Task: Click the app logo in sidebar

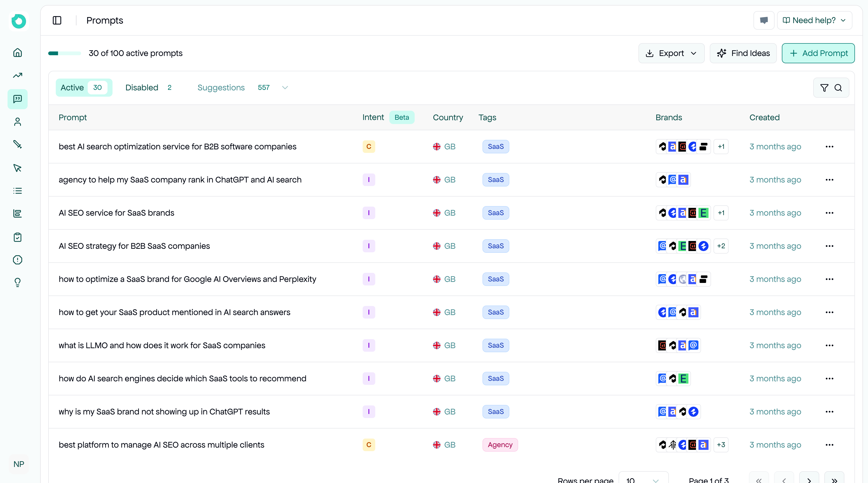Action: point(19,21)
